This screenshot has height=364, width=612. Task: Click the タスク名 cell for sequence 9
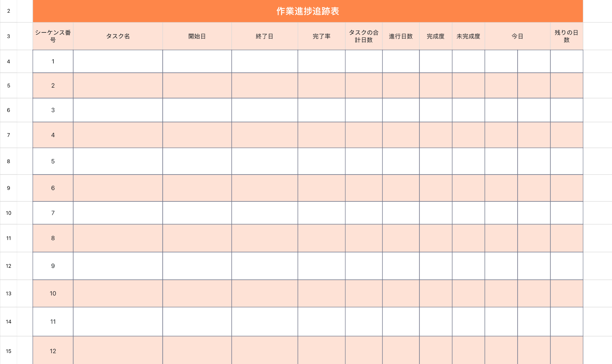click(x=118, y=266)
